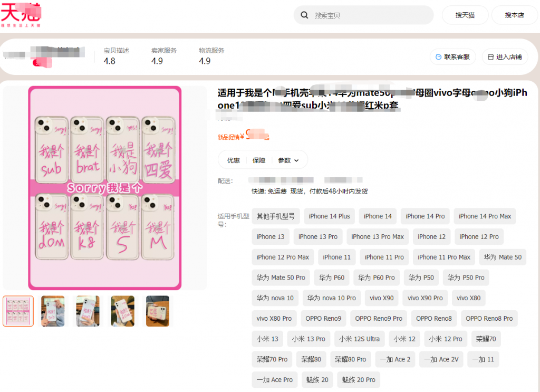This screenshot has height=392, width=540.
Task: Choose 小米 12 Pro model
Action: (446, 339)
